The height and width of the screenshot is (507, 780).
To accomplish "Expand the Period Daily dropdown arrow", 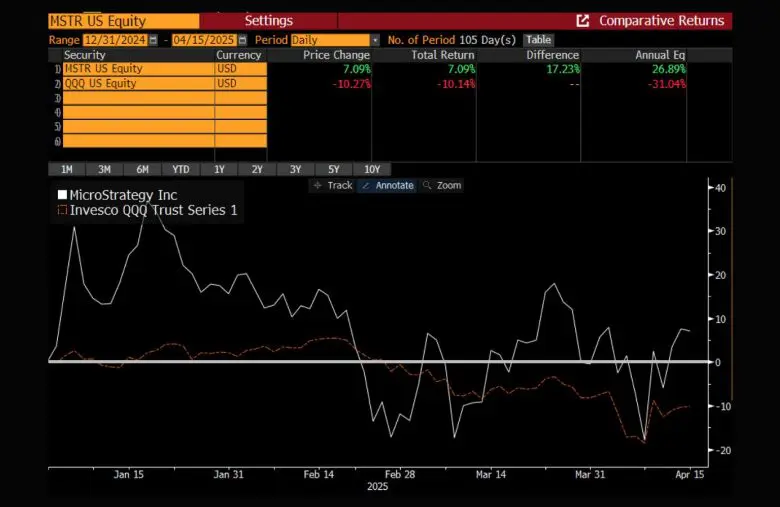I will click(375, 40).
